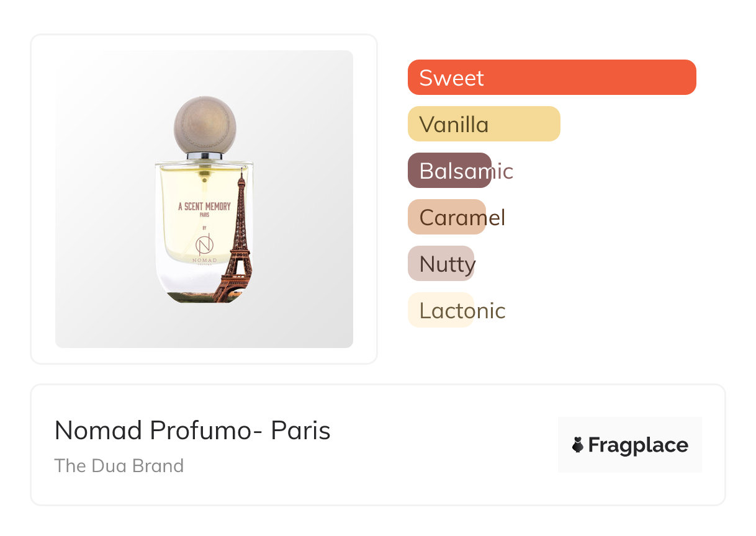This screenshot has width=756, height=536.
Task: Choose the Balsamic accord bar
Action: coord(449,171)
